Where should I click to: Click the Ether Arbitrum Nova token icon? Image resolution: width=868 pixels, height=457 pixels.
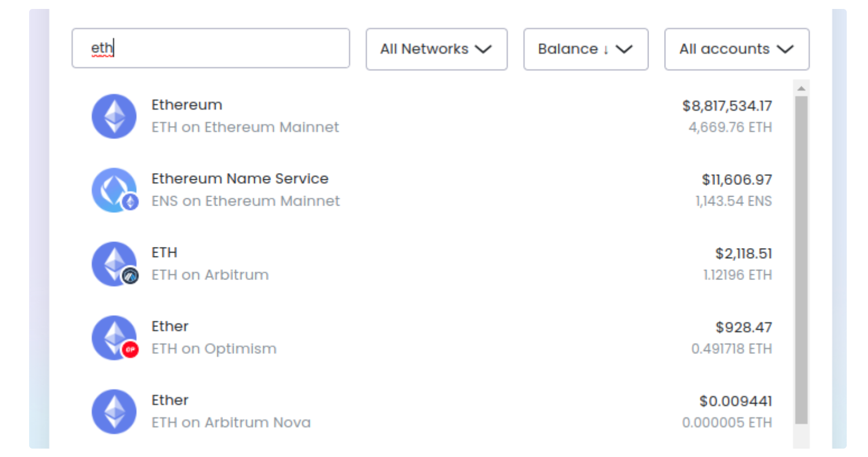point(114,412)
